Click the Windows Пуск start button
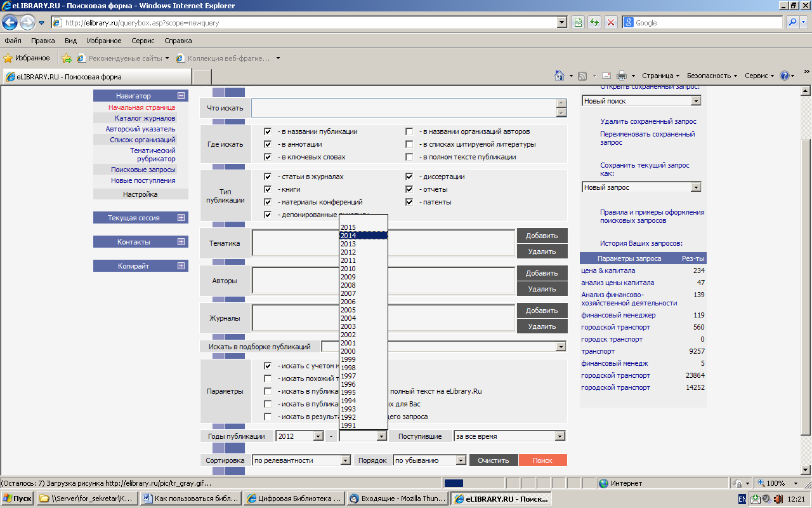Screen dimensions: 812x508 coord(17,498)
